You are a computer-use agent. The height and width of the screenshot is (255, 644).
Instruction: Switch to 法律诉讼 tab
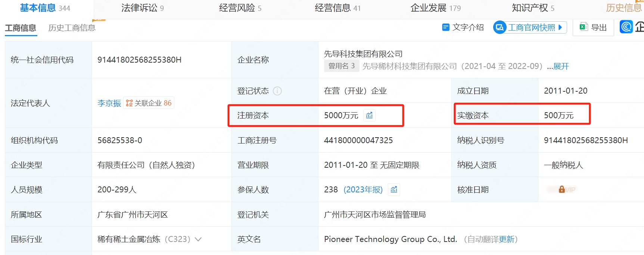click(142, 8)
